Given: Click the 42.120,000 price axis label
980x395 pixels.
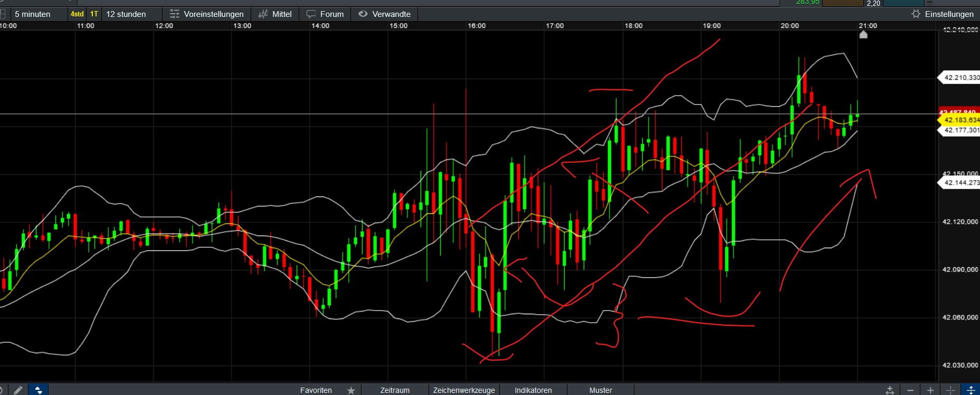Looking at the screenshot, I should click(960, 222).
